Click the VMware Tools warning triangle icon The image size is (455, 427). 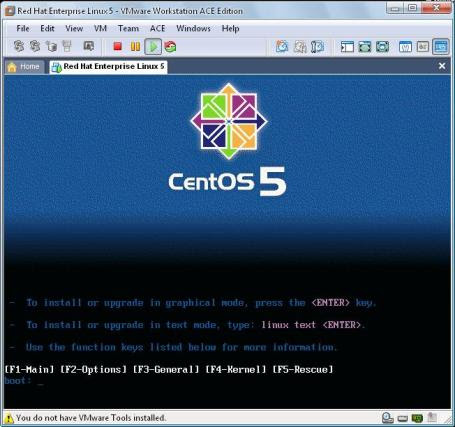pyautogui.click(x=9, y=418)
